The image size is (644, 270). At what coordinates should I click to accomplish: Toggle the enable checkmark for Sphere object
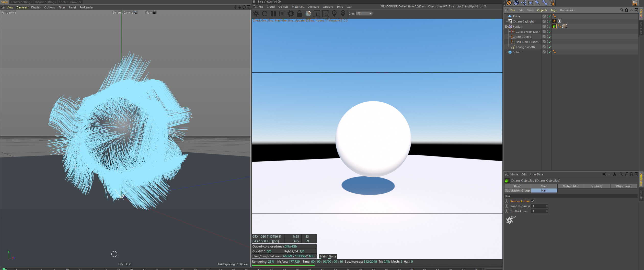[550, 52]
